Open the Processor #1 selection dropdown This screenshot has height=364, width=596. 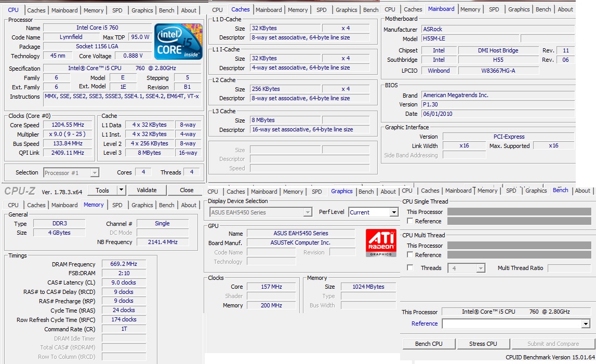[71, 173]
